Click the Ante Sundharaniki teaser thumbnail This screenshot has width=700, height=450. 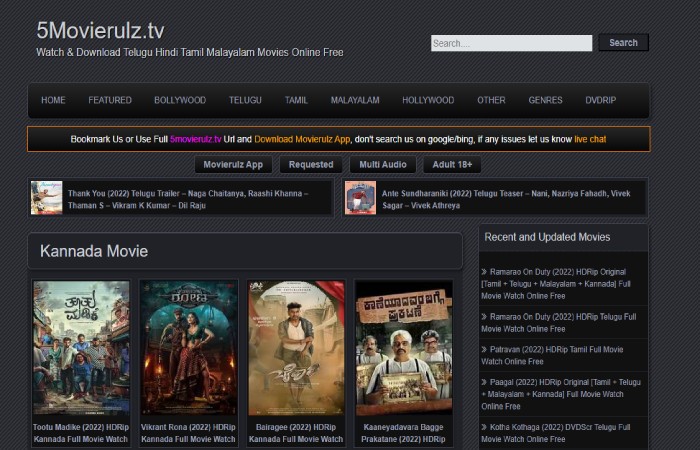(x=360, y=197)
